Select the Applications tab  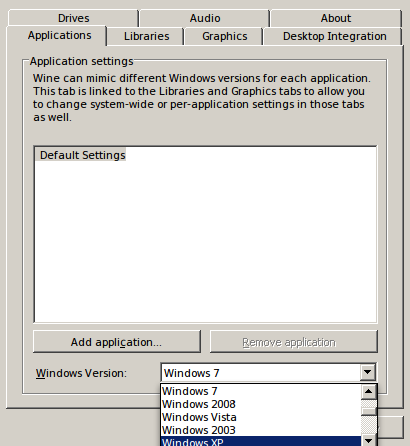(59, 35)
